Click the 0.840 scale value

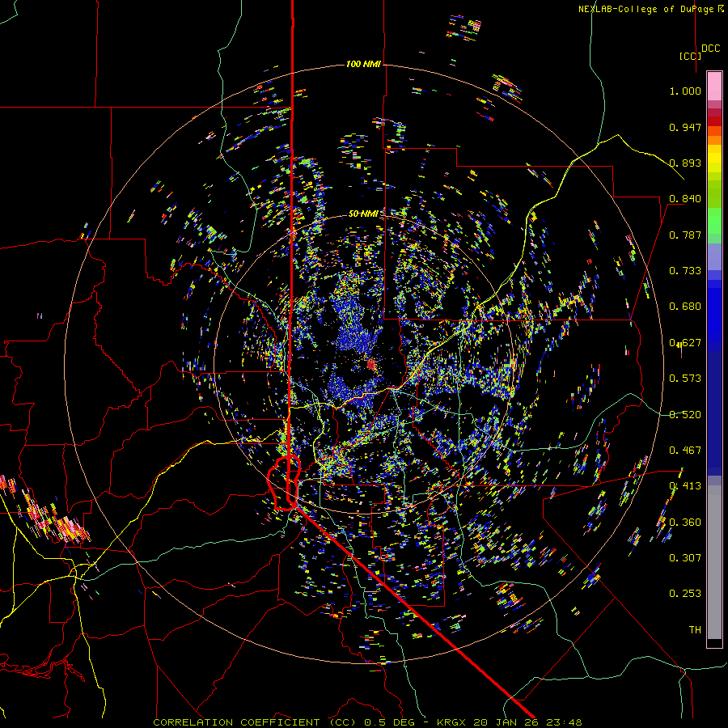coord(685,199)
